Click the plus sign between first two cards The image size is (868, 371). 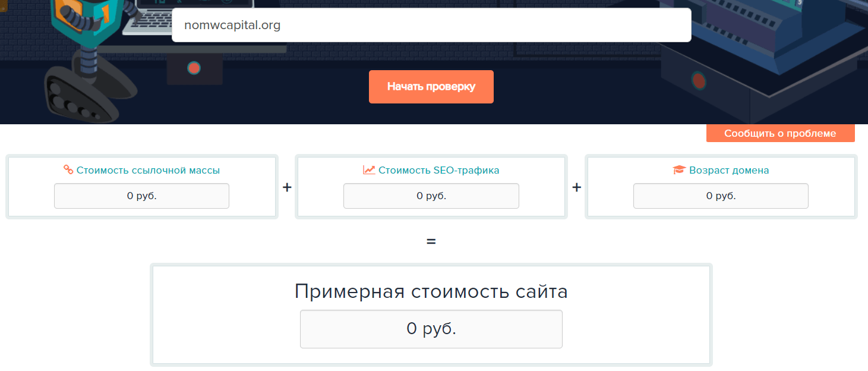click(286, 187)
